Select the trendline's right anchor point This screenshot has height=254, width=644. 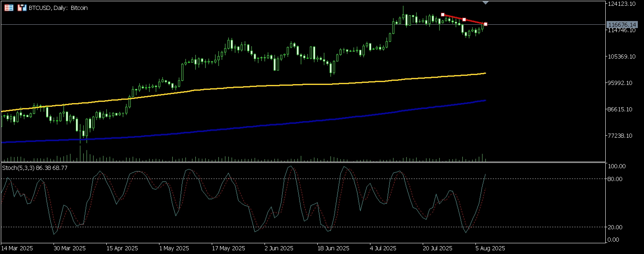[486, 24]
